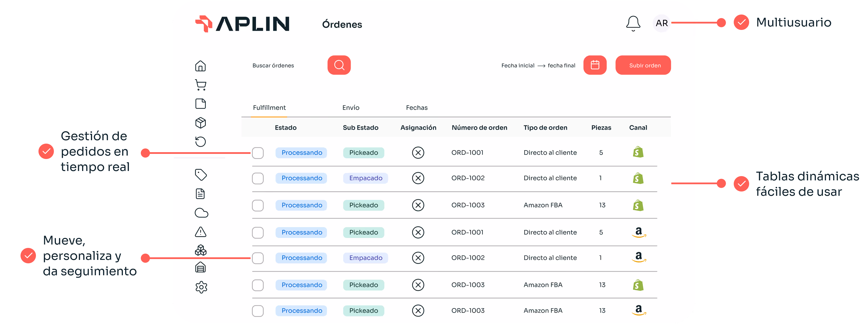Viewport: 868px width, 324px height.
Task: Click the blank document sidebar icon
Action: [200, 103]
